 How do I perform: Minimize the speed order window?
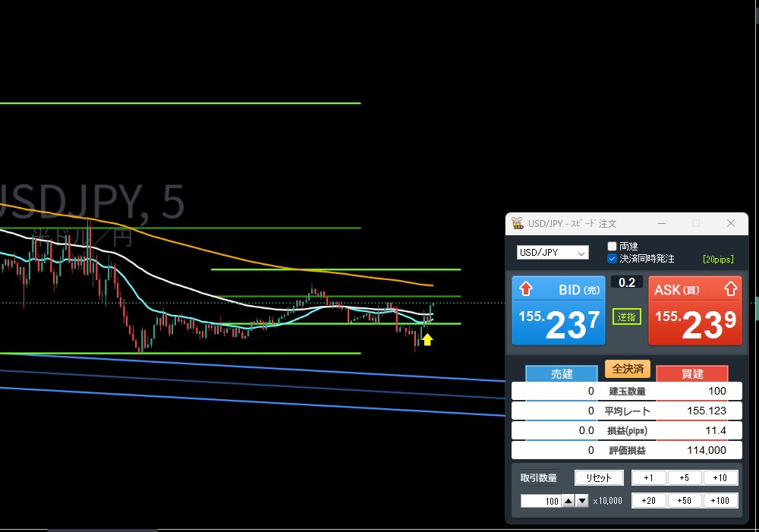(662, 223)
